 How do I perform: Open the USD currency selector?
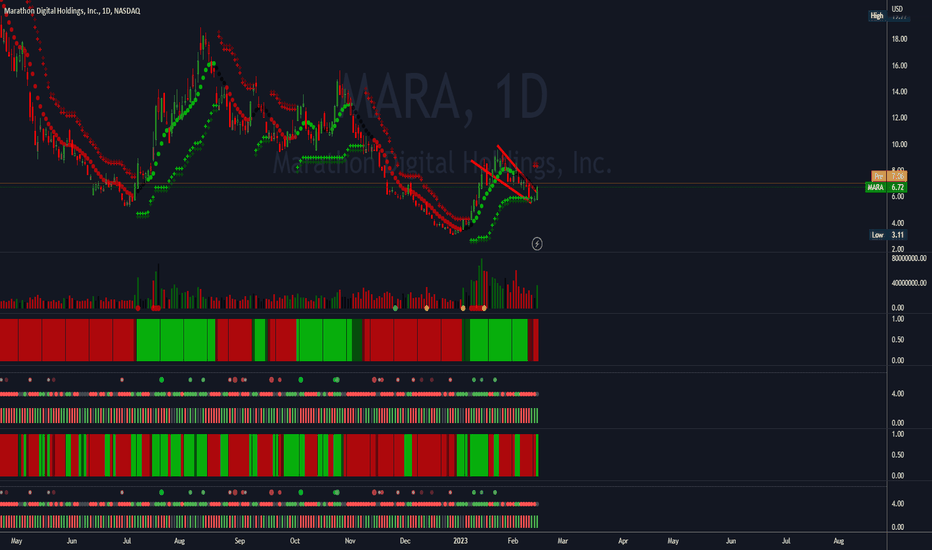pyautogui.click(x=897, y=9)
